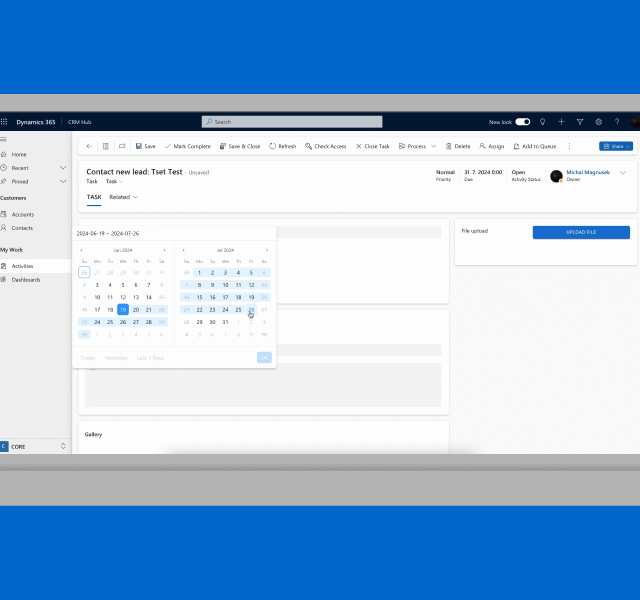Expand the Process dropdown chevron
Viewport: 640px width, 600px height.
(x=433, y=146)
